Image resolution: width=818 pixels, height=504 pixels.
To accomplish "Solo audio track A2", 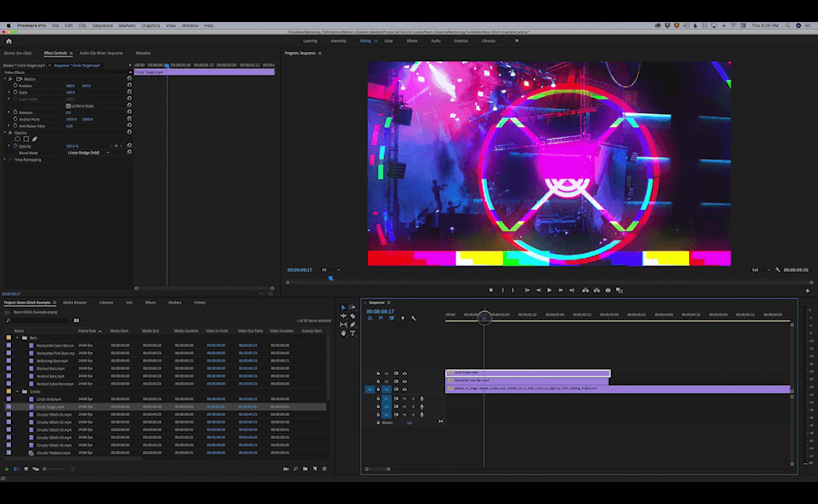I will (x=413, y=407).
